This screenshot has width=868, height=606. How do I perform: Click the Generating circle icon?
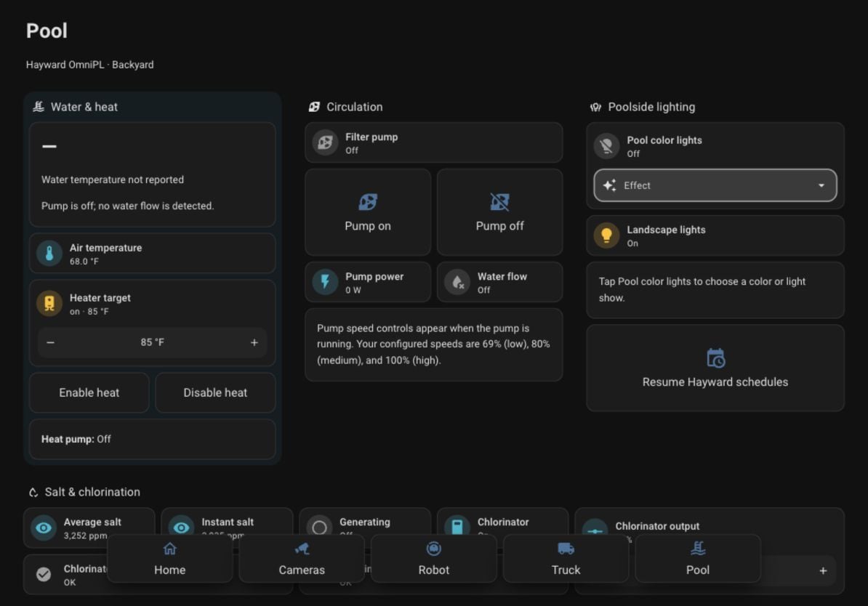click(319, 528)
